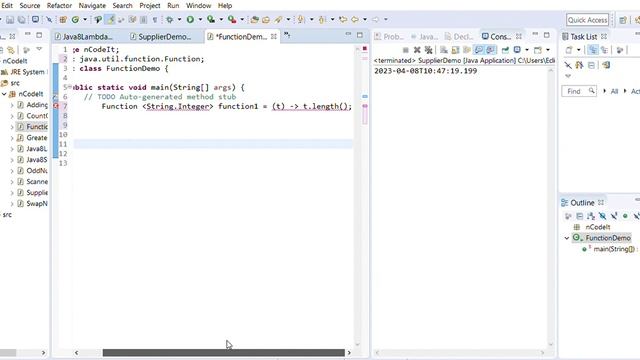Toggle Hide Static Members in Outline
The height and width of the screenshot is (360, 640).
(614, 216)
